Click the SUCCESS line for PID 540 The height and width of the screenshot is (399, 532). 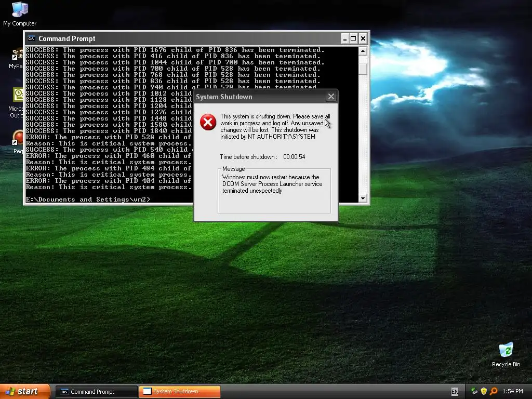[109, 150]
